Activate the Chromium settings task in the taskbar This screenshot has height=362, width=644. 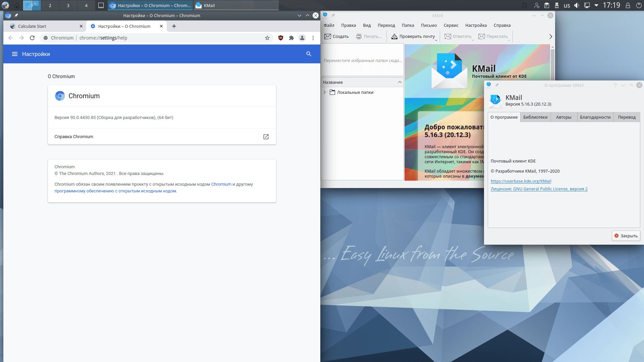150,5
